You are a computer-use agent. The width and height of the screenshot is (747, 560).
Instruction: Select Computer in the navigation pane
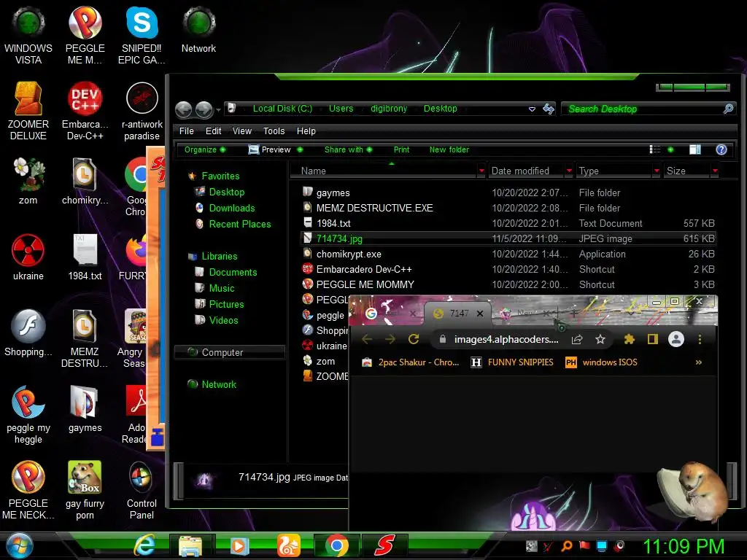[230, 352]
